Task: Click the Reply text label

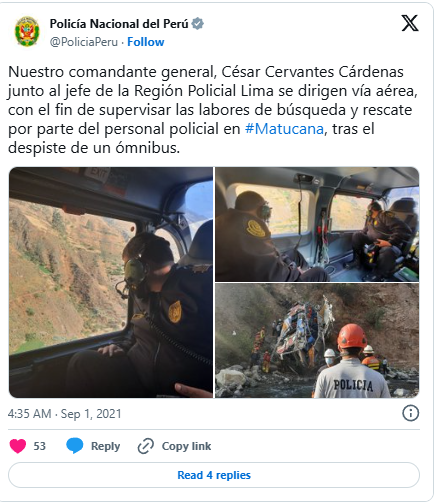Action: click(105, 446)
